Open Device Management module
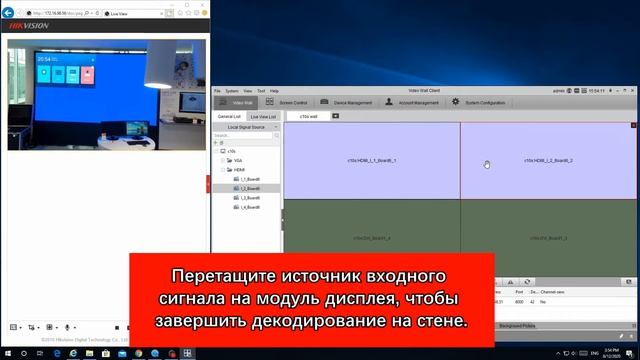The image size is (640, 360). (x=346, y=102)
